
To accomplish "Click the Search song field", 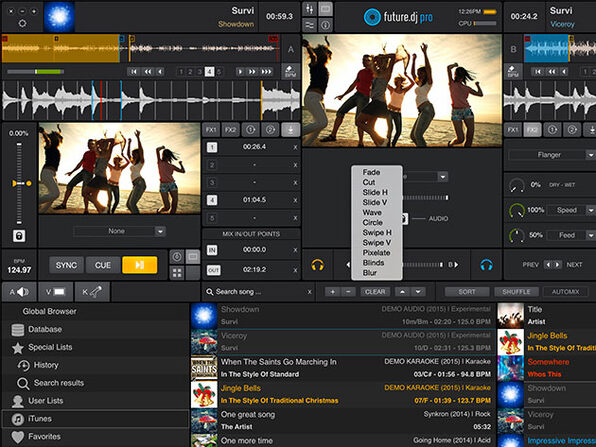I will (x=258, y=292).
